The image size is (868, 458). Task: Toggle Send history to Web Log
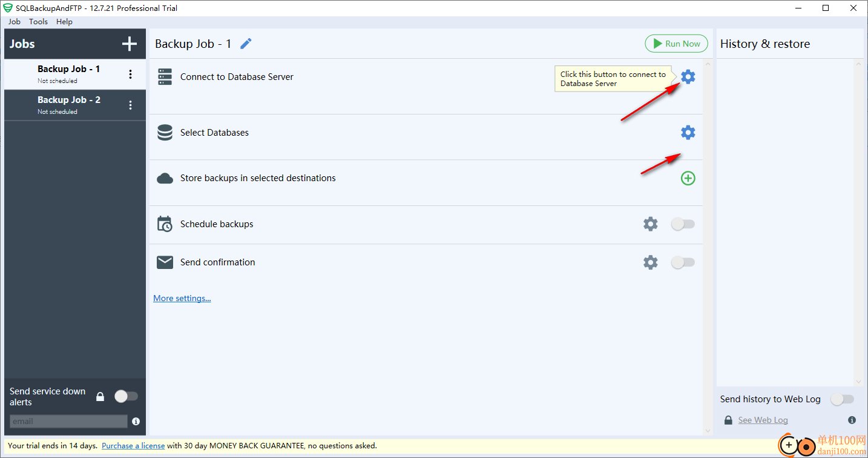pyautogui.click(x=842, y=399)
